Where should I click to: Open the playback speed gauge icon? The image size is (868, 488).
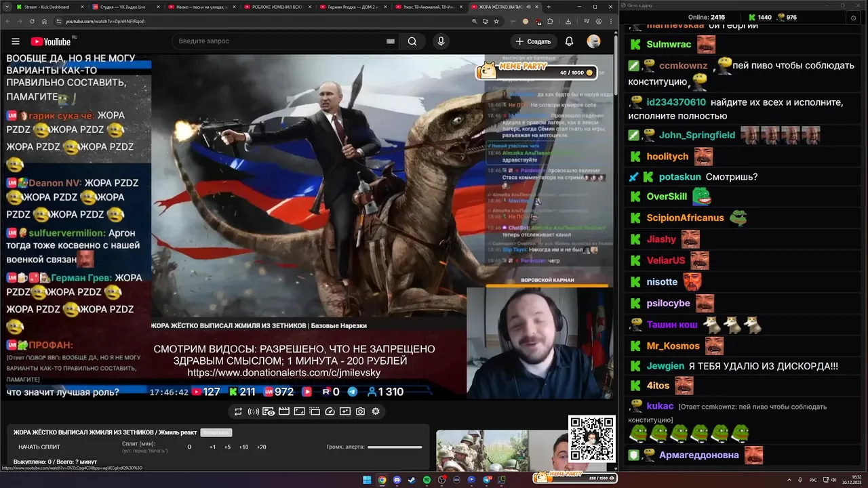[x=330, y=411]
